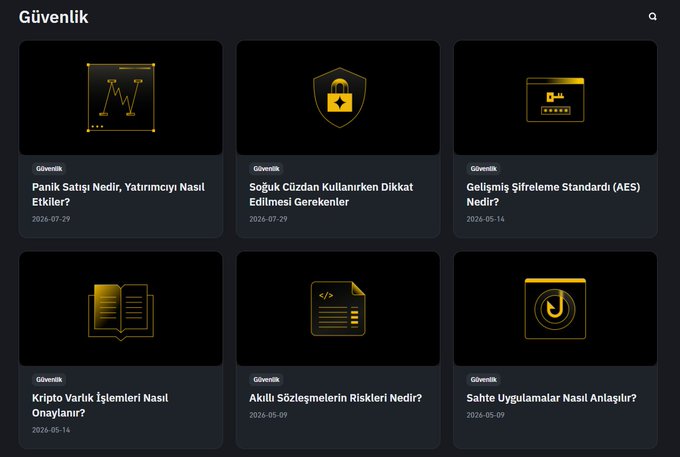Click date 2026-07-29 under Soğuk Cüzdan article
Viewport: 680px width, 457px height.
coord(268,219)
